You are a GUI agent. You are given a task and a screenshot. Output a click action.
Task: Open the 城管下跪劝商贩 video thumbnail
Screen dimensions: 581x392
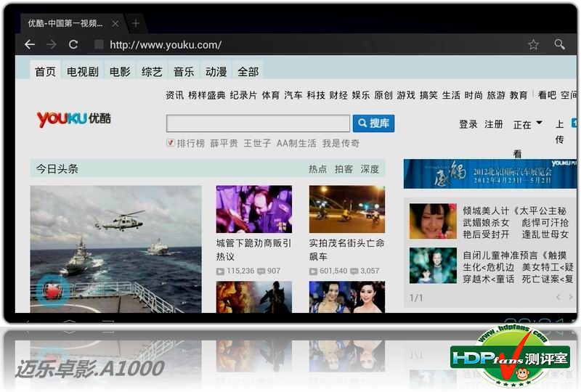pos(254,209)
